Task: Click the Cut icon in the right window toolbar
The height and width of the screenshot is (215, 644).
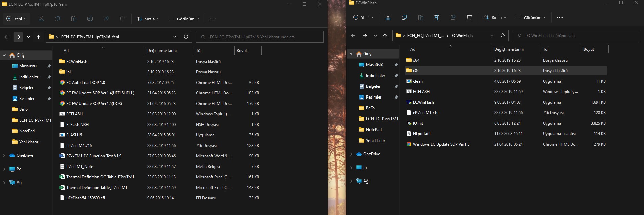Action: [388, 18]
